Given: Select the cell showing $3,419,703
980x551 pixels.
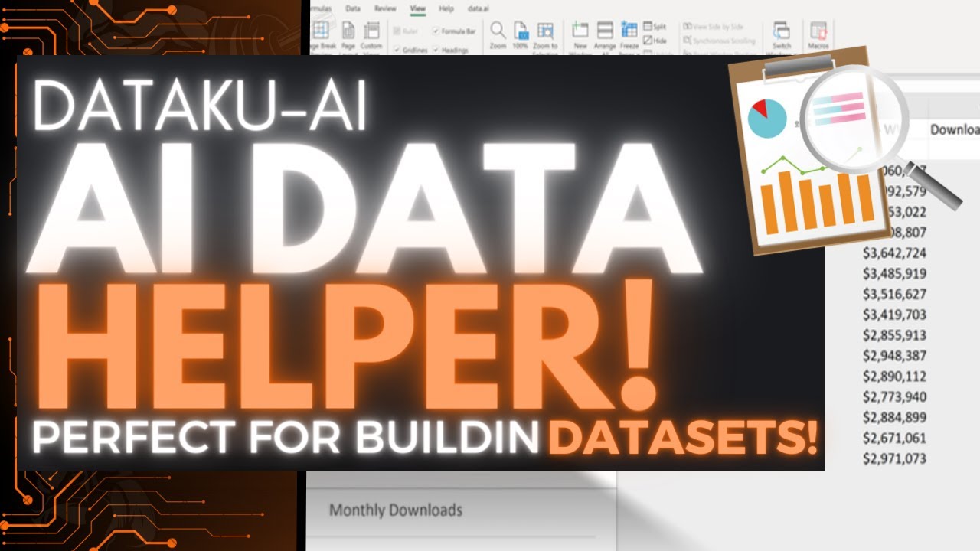Looking at the screenshot, I should point(894,315).
